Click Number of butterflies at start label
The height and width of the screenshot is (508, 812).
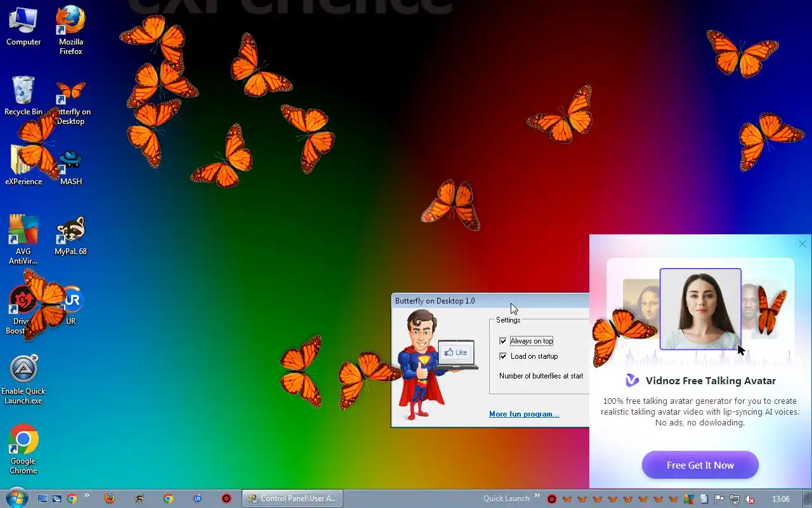tap(541, 376)
